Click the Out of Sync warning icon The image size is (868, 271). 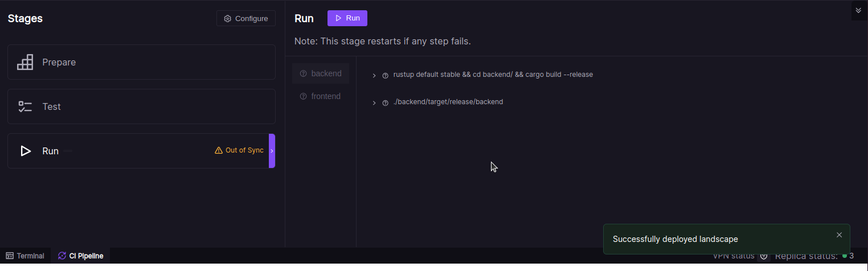coord(219,150)
